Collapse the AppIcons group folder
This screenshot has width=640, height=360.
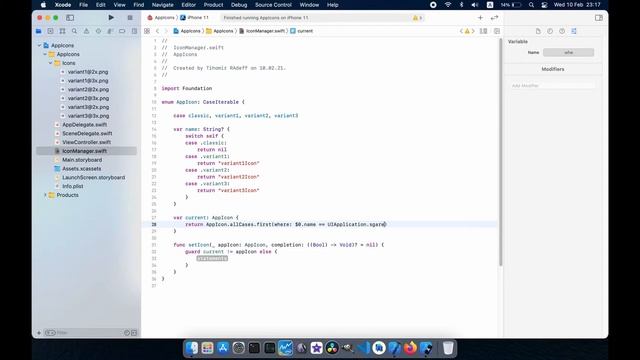coord(45,54)
